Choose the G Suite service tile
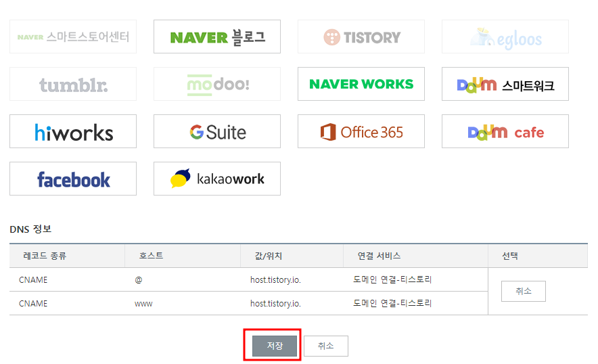This screenshot has height=364, width=598. [217, 131]
